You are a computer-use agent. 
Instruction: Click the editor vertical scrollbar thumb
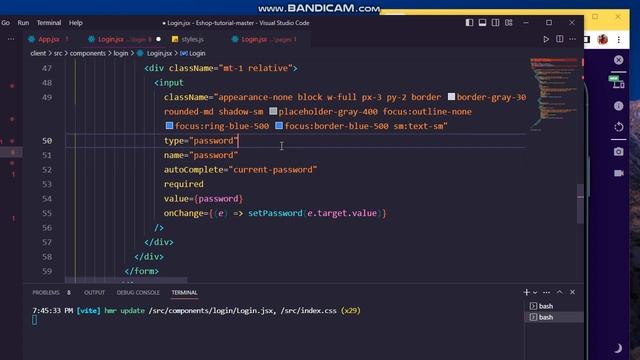coord(580,203)
